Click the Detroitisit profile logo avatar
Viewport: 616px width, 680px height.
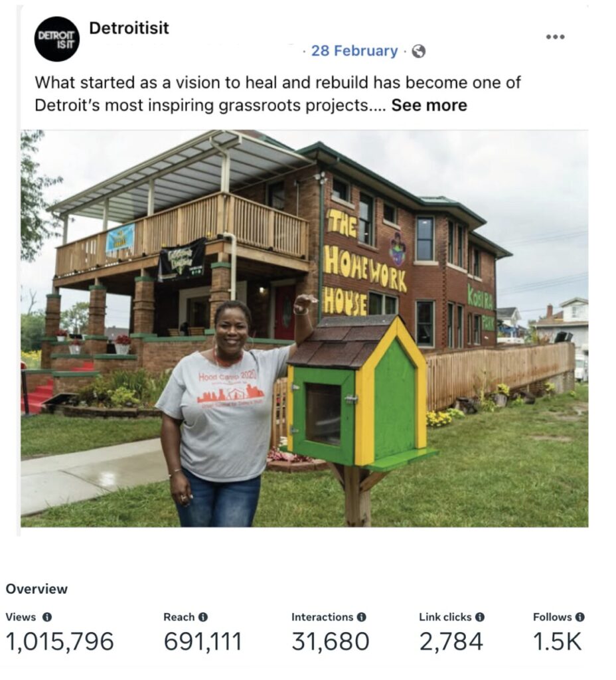click(57, 39)
